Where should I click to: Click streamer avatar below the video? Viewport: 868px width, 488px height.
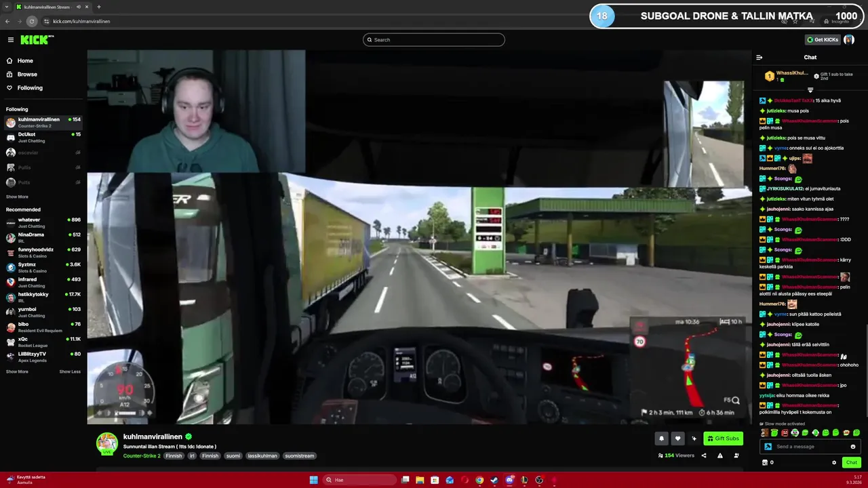(x=106, y=443)
